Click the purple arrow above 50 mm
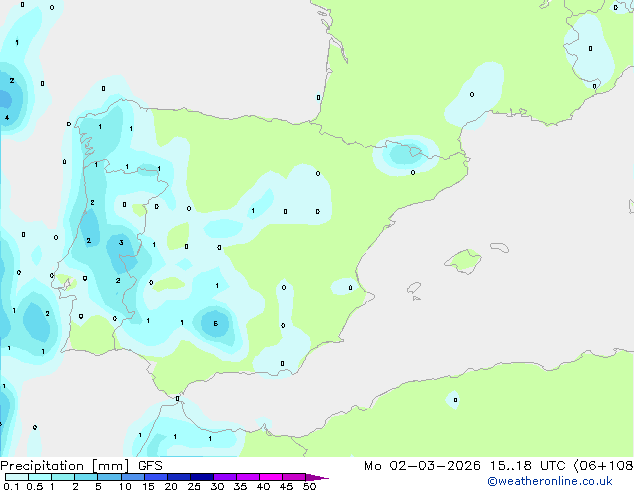634x490 pixels. pos(316,477)
